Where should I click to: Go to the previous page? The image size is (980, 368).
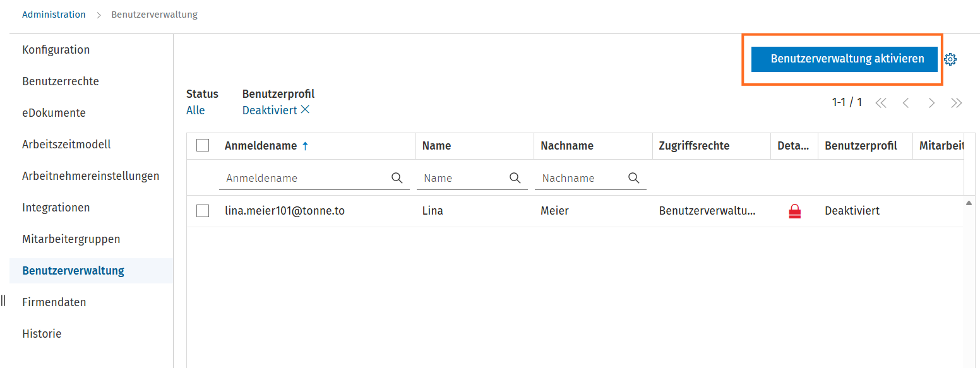[x=905, y=103]
